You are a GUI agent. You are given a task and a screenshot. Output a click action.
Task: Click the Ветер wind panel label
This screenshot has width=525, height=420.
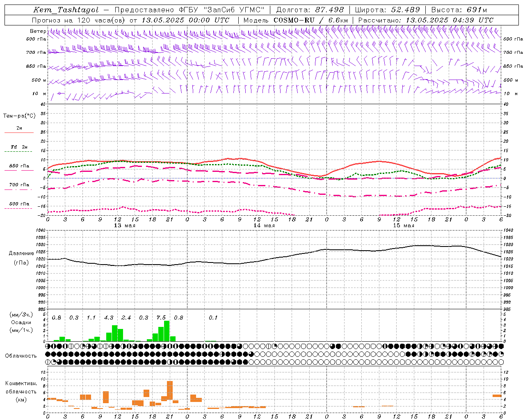(38, 31)
